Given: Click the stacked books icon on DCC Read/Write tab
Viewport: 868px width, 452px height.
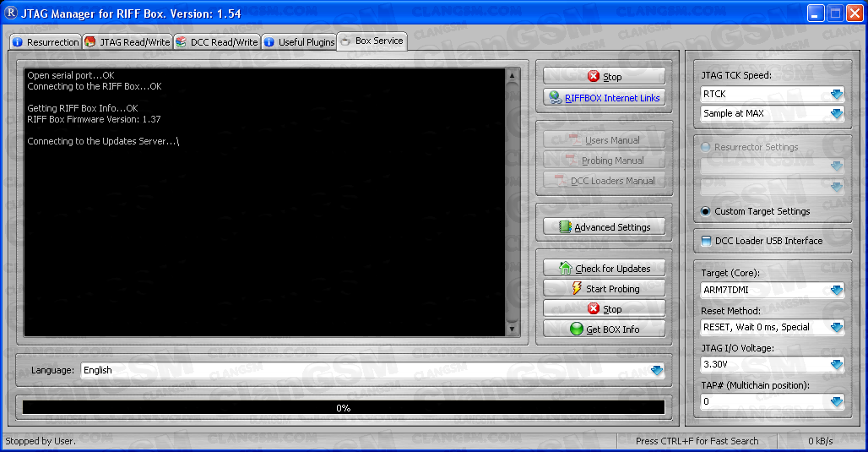Looking at the screenshot, I should 181,42.
